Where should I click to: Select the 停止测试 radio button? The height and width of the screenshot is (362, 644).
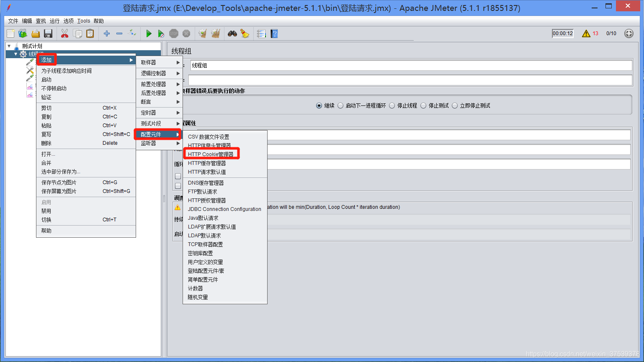(x=423, y=105)
